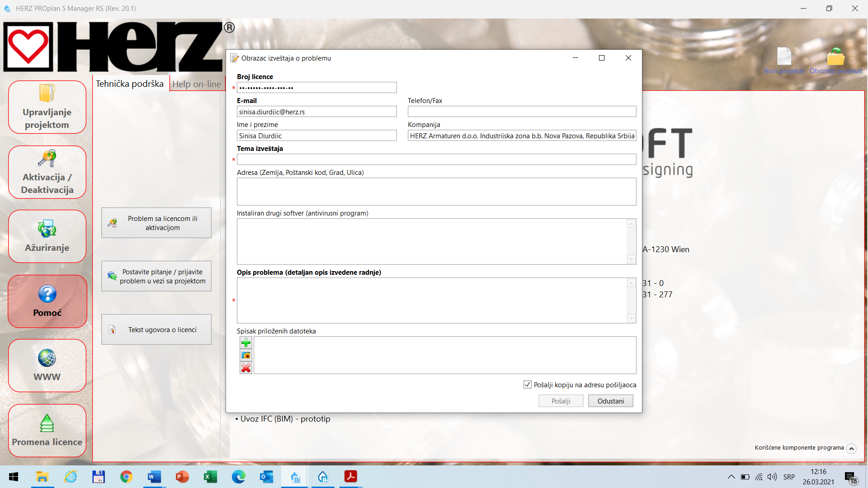Open the notification center icon
This screenshot has height=488, width=868.
coord(850,477)
